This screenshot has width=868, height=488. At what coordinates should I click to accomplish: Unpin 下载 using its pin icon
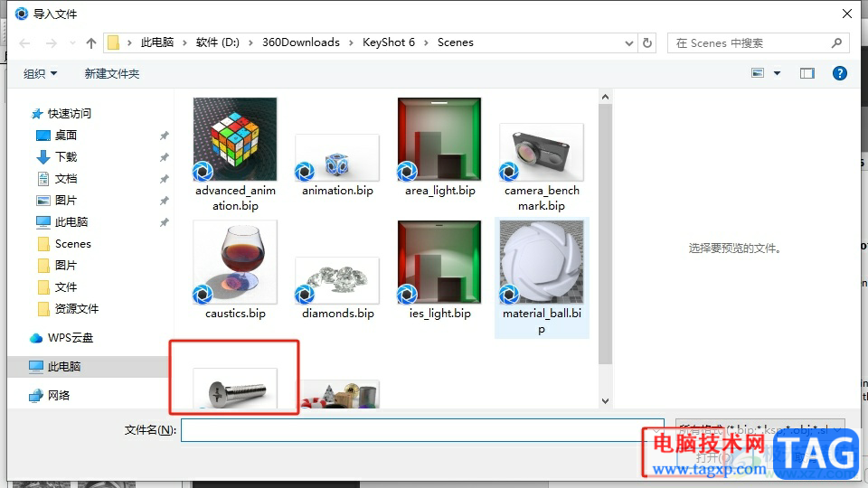coord(165,157)
